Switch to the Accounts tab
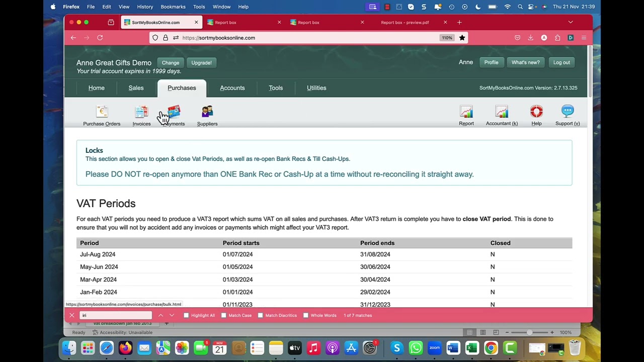Viewport: 644px width, 362px height. pos(232,88)
